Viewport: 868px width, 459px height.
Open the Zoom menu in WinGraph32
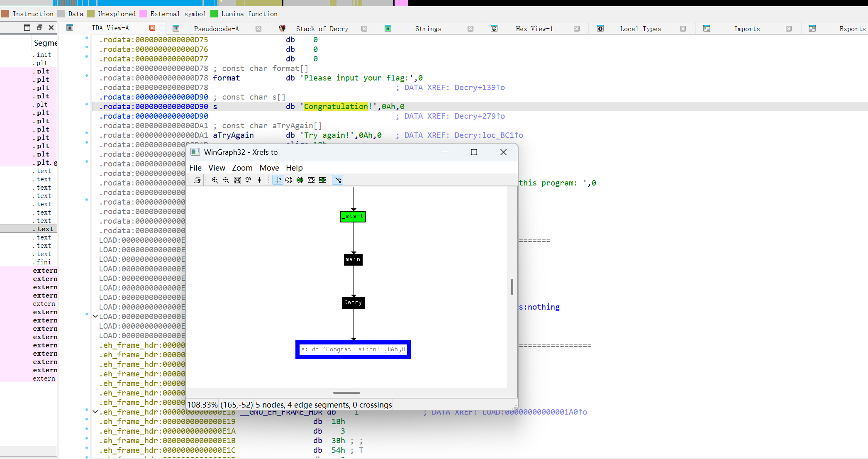tap(242, 168)
